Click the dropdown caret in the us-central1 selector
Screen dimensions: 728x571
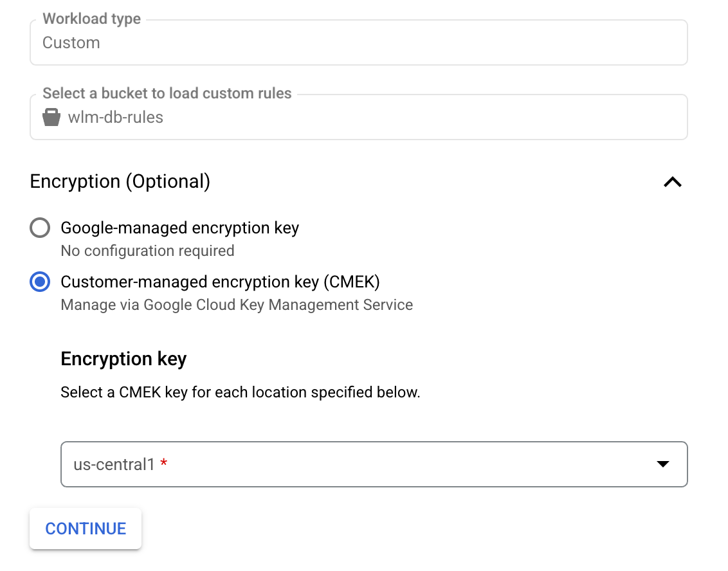pos(663,464)
